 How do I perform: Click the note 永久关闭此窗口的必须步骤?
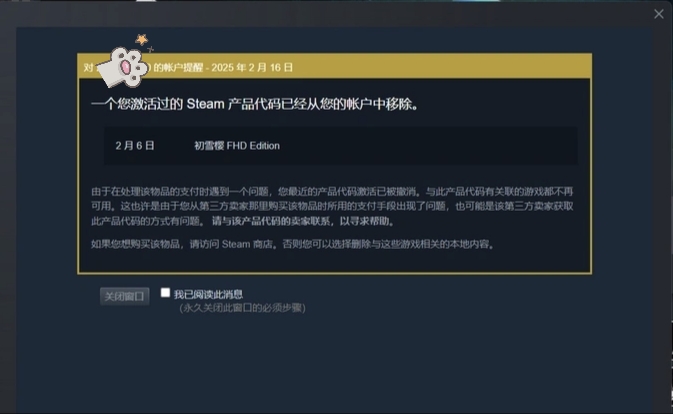(242, 308)
